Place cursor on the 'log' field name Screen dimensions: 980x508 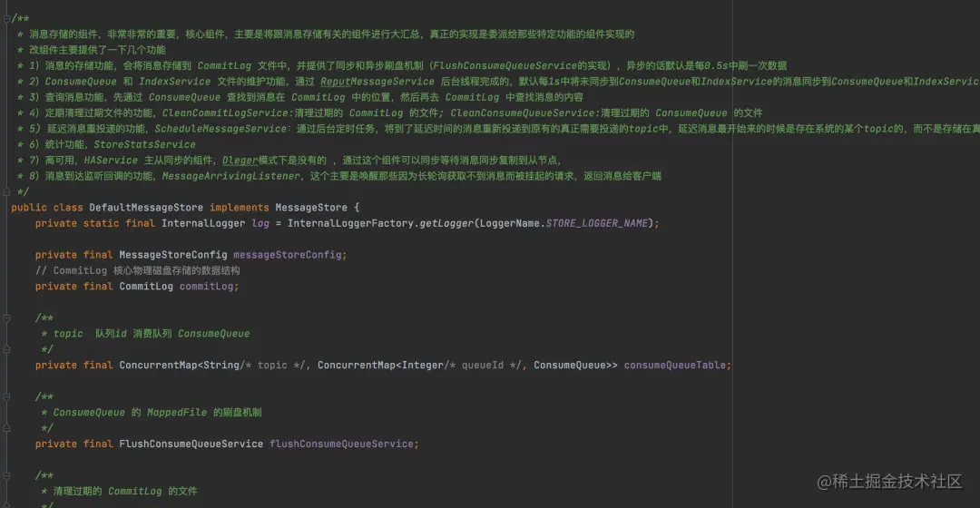pos(260,224)
